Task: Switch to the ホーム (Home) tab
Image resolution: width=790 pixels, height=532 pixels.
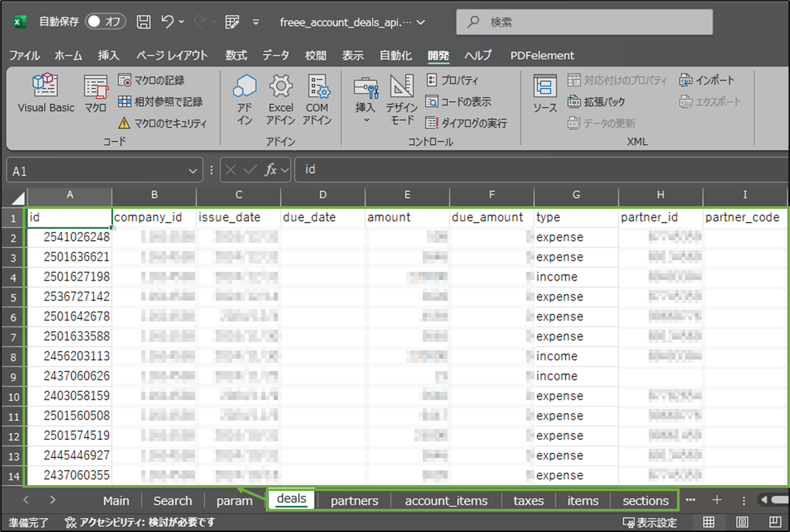Action: 68,56
